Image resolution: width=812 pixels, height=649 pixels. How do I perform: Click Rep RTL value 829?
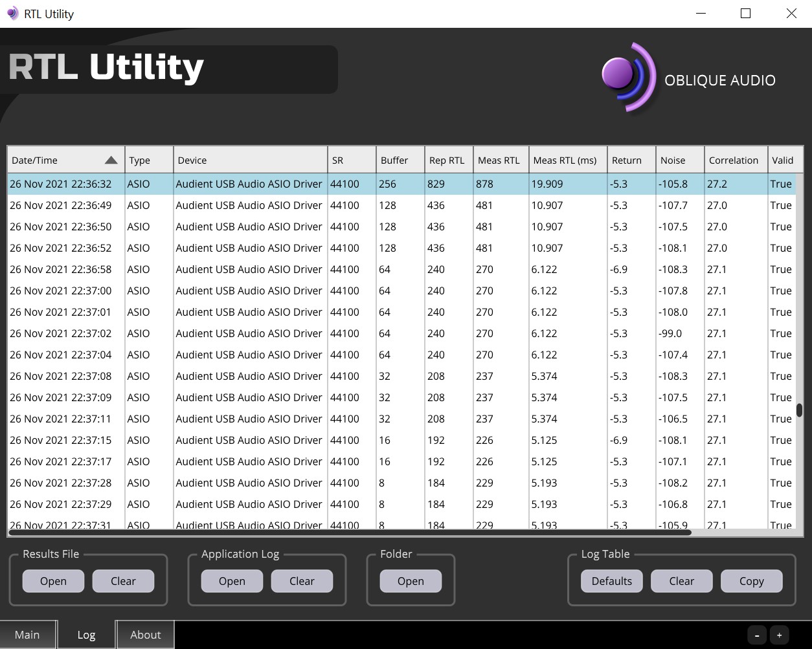[436, 184]
